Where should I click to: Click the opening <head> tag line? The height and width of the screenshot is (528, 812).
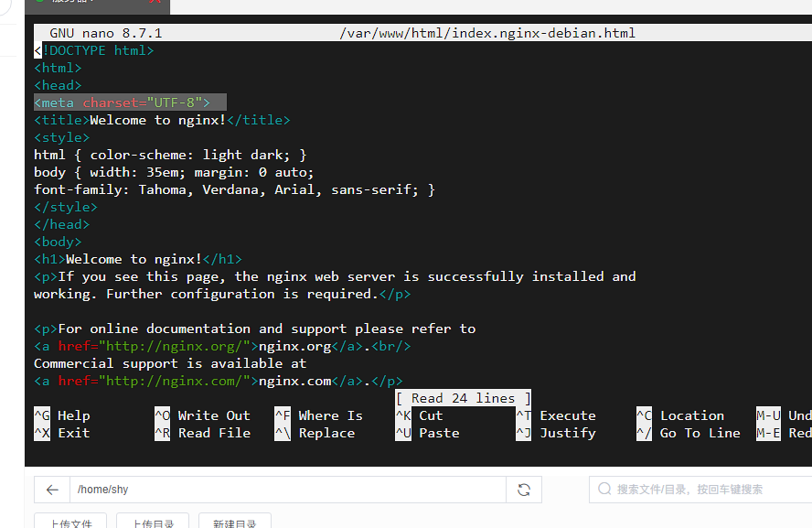(58, 85)
